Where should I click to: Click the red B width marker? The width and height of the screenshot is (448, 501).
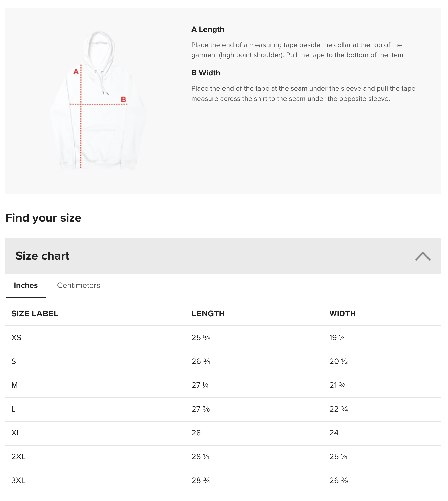click(x=123, y=99)
